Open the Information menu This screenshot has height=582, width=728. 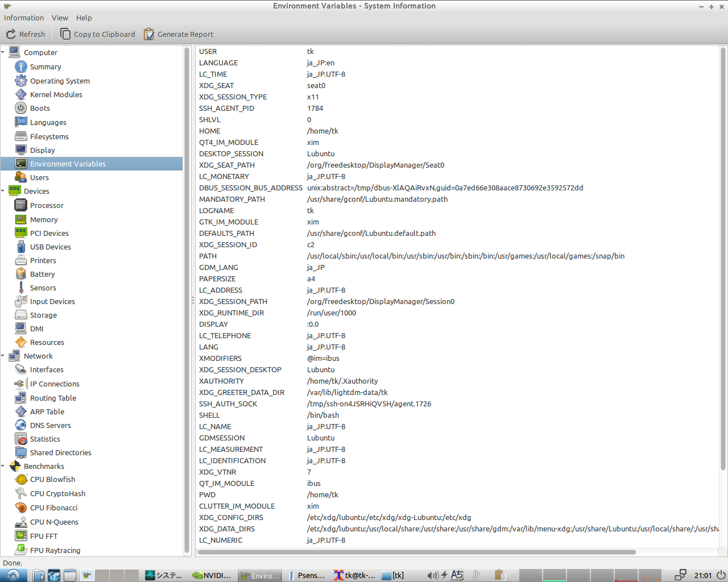tap(24, 18)
